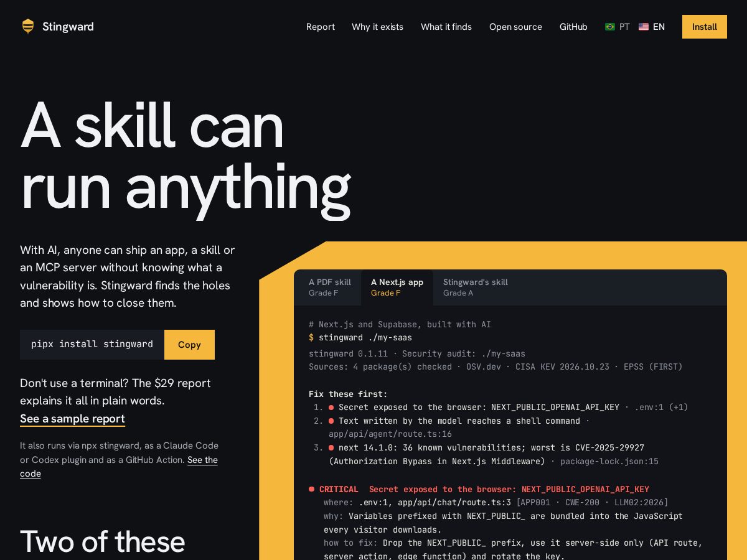This screenshot has height=560, width=747.
Task: Click the 'where:' label in terminal
Action: point(339,502)
